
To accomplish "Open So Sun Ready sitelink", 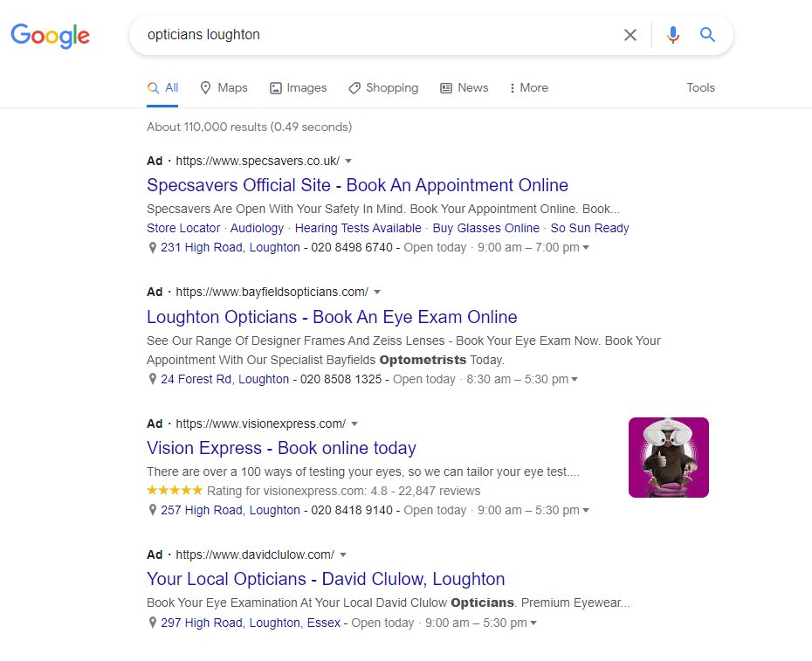I will pyautogui.click(x=590, y=229).
